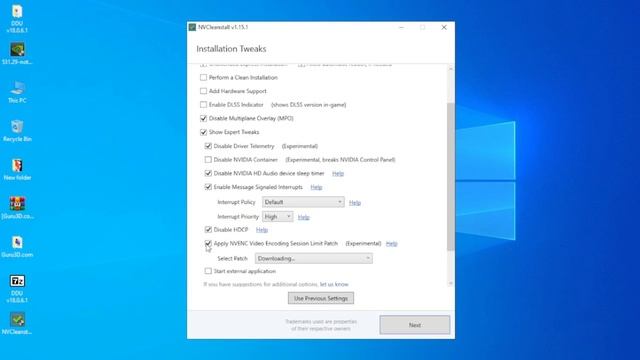Open Help for Message Signaled Interrupts

tap(316, 187)
